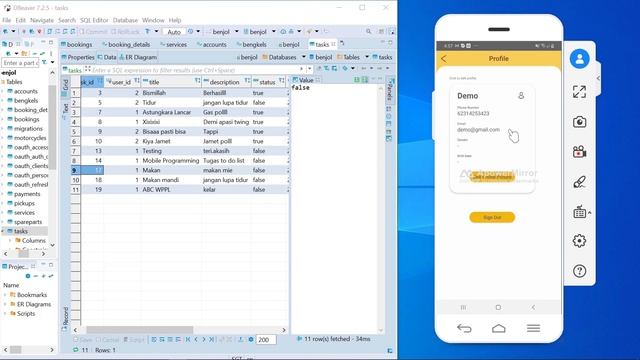Expand the Bookmarks folder in Projects
The image size is (640, 360).
point(5,295)
